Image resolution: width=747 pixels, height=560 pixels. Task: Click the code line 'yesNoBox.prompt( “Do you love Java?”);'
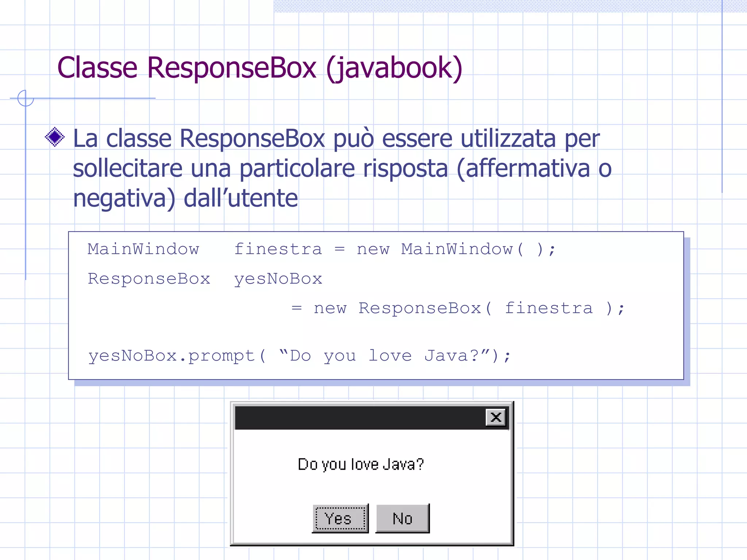[x=299, y=356]
